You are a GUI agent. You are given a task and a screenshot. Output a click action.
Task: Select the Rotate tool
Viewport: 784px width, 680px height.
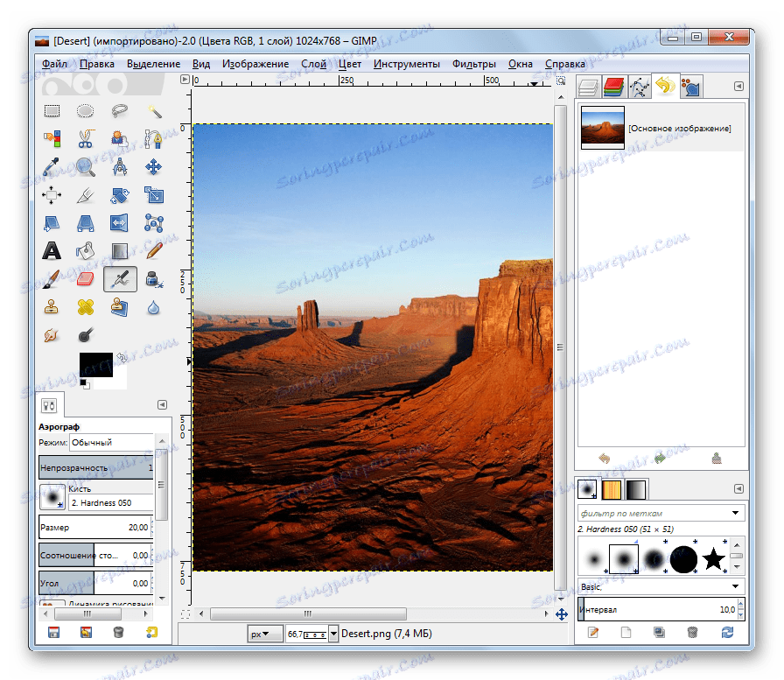(x=120, y=195)
